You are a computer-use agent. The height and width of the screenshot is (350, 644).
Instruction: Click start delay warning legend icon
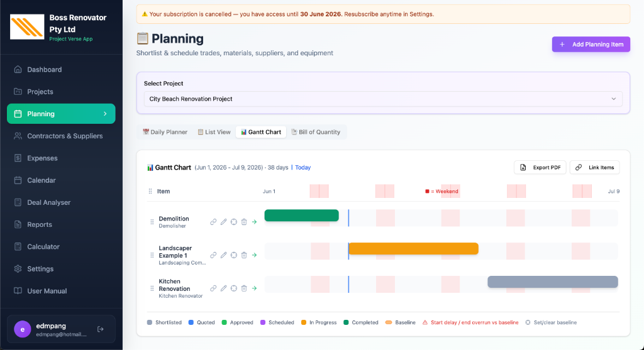425,322
